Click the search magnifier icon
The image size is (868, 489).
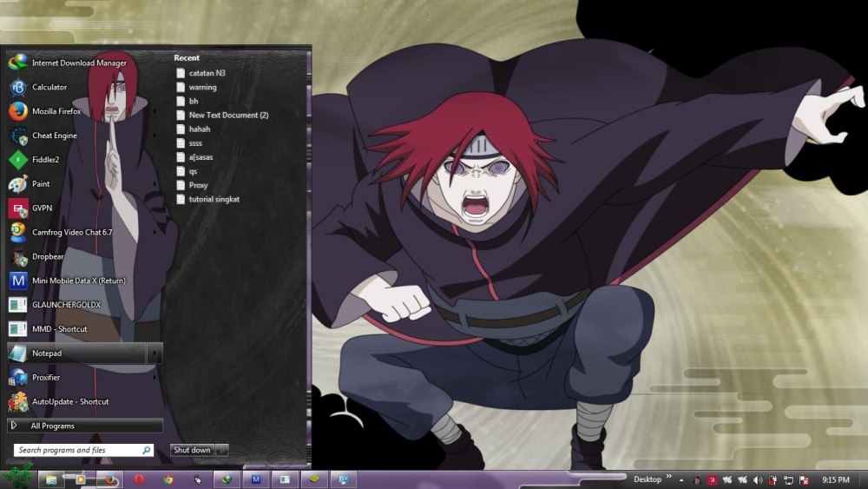(x=147, y=450)
